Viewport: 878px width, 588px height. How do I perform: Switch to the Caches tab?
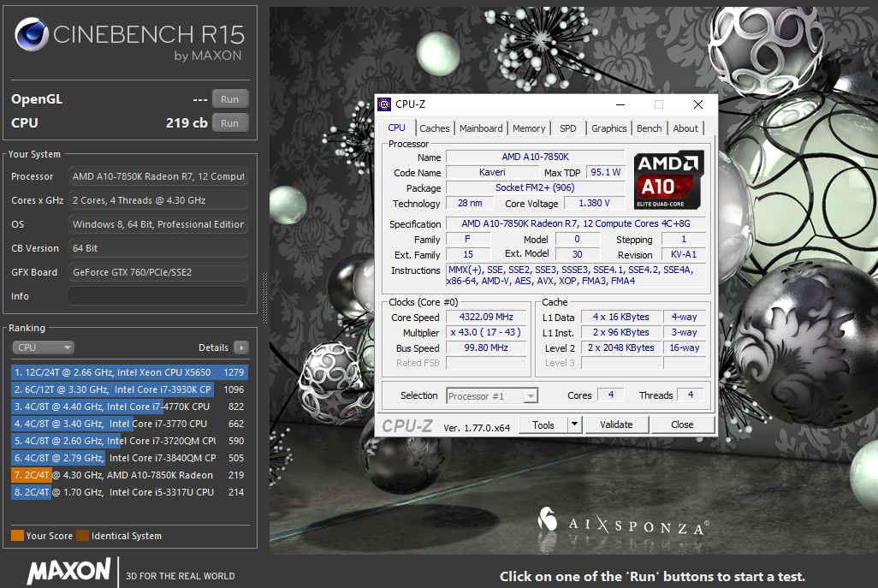pos(435,128)
